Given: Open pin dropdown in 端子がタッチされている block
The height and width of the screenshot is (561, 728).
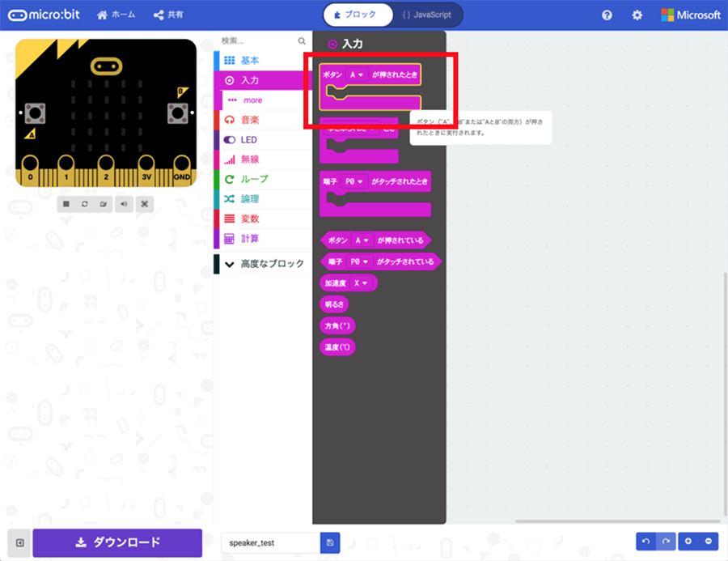Looking at the screenshot, I should pyautogui.click(x=359, y=261).
